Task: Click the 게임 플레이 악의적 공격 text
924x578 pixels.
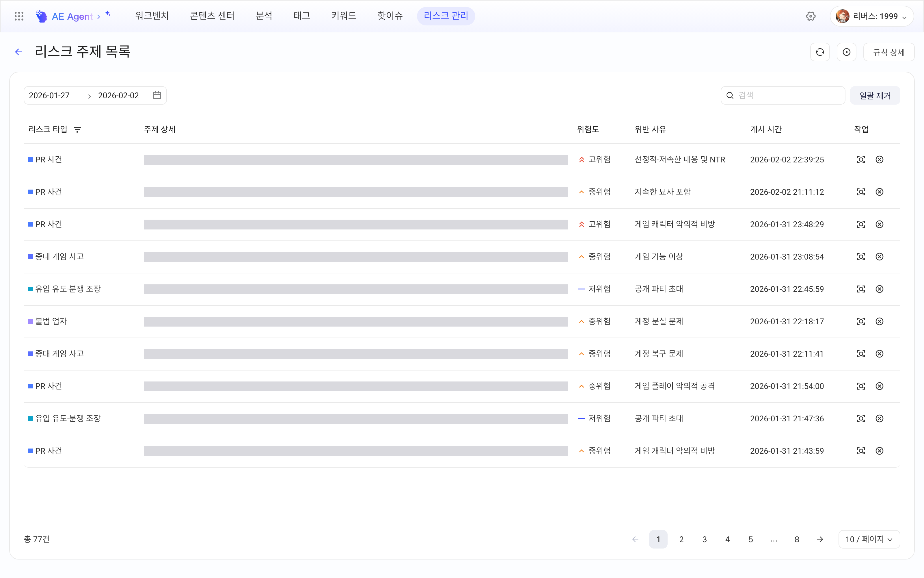Action: pyautogui.click(x=675, y=386)
